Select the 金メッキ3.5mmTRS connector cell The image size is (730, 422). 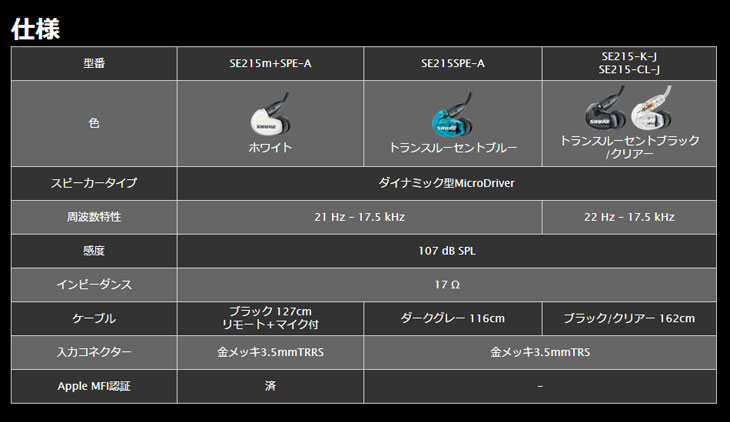[540, 352]
